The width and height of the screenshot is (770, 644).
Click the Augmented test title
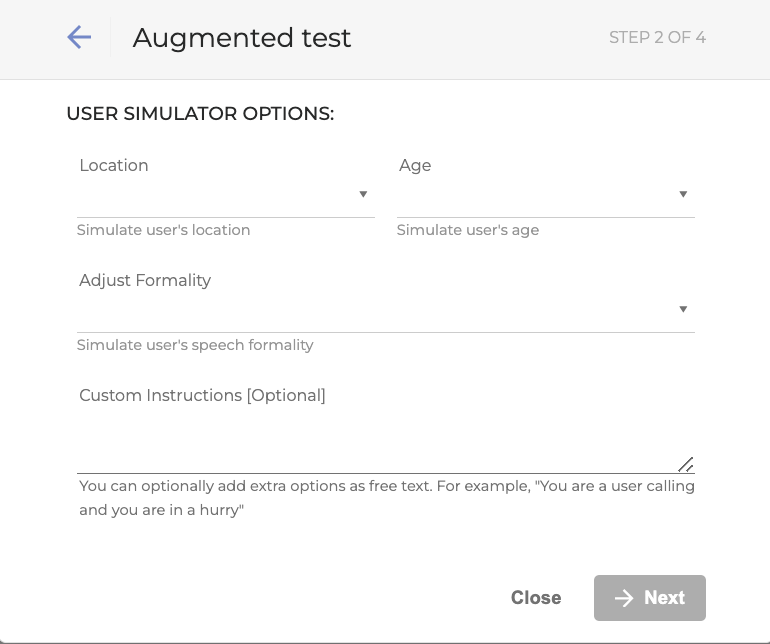click(x=242, y=38)
